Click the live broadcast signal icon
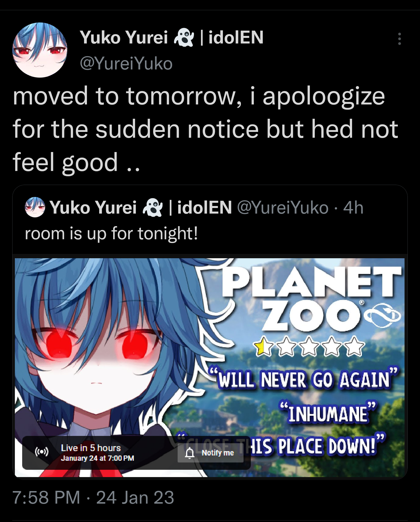This screenshot has height=522, width=420. 42,452
